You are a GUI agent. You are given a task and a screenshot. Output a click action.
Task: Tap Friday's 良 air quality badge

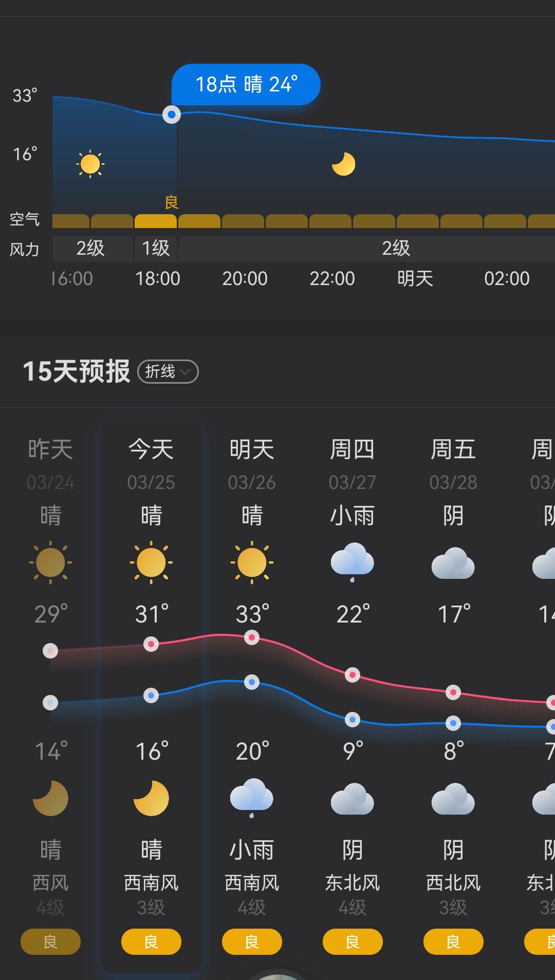[x=453, y=942]
